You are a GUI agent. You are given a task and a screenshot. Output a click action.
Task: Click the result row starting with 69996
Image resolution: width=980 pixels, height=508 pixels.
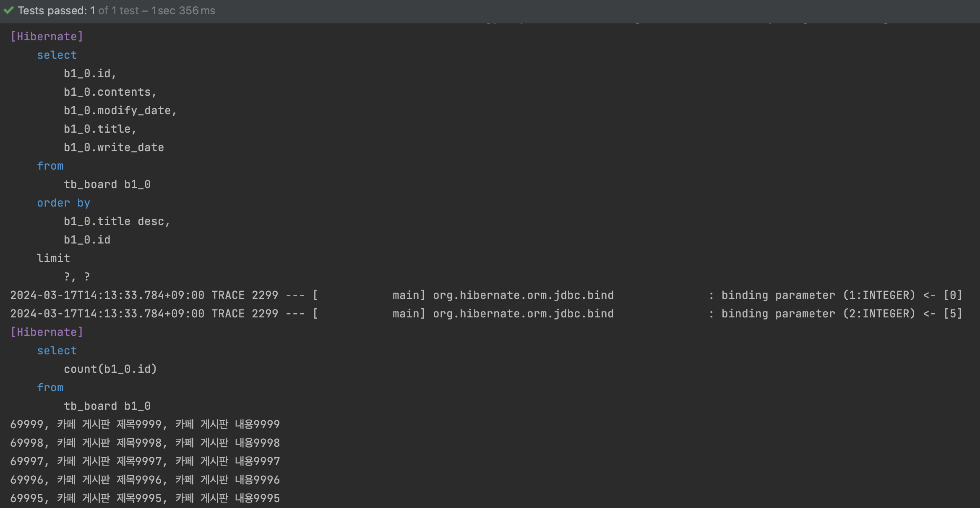click(145, 480)
